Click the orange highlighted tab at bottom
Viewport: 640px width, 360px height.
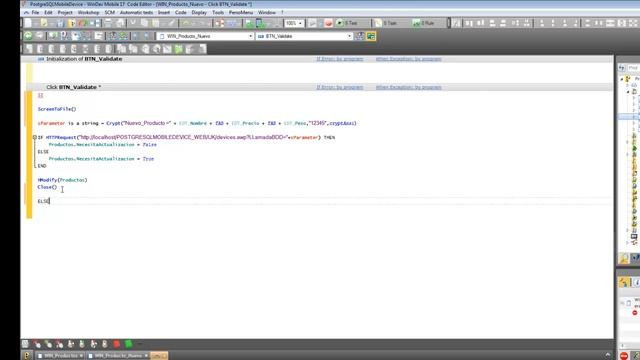tap(159, 356)
